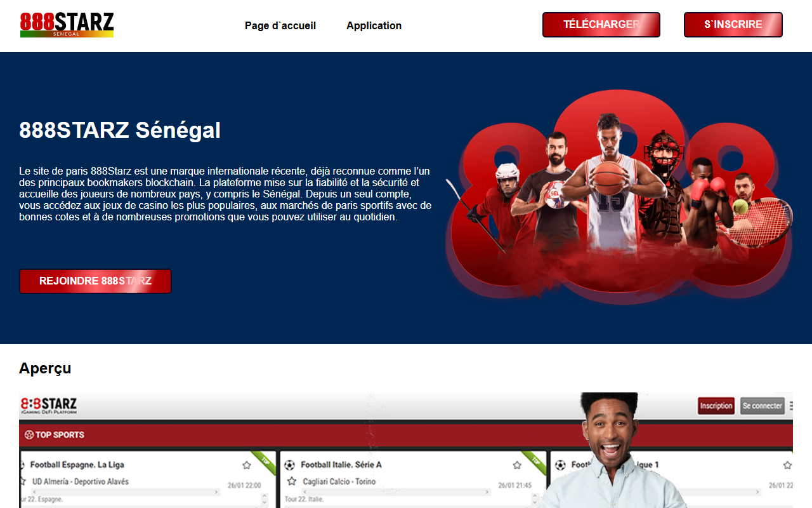812x508 pixels.
Task: Select the TOP SPORTS tab label
Action: click(x=60, y=435)
